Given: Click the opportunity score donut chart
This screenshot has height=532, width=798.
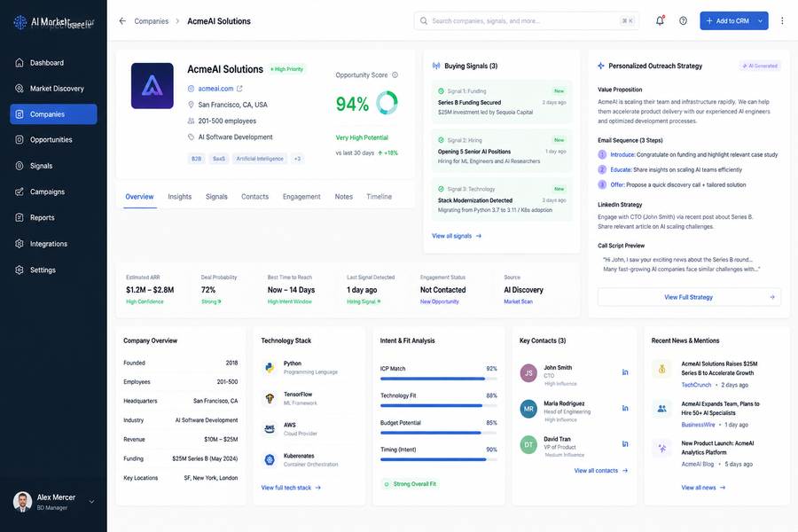Looking at the screenshot, I should (387, 103).
